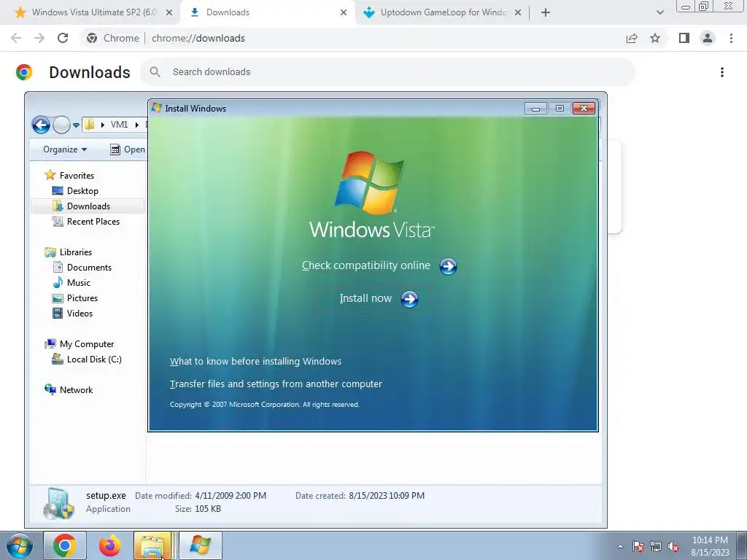Click the setup.exe icon in details pane
The image size is (747, 560).
[x=58, y=503]
